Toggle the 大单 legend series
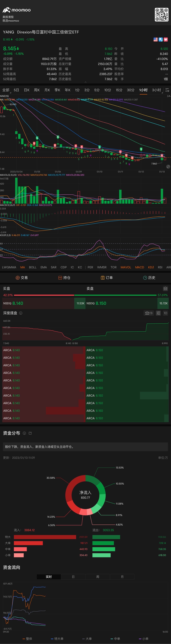The image size is (171, 644). [x=87, y=639]
